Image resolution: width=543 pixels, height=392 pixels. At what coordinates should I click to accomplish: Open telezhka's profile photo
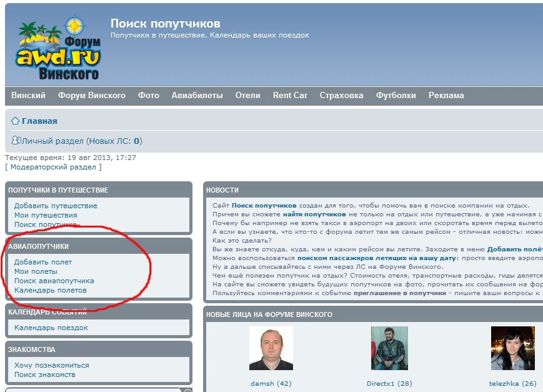(x=512, y=348)
